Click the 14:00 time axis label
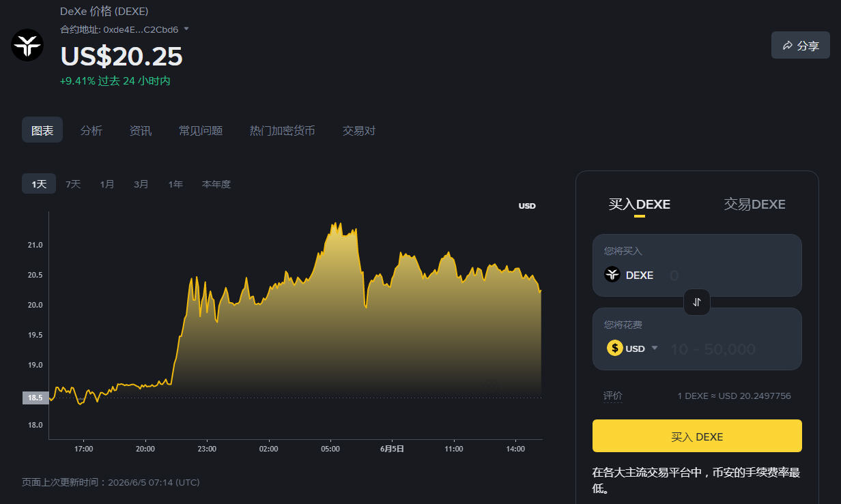The width and height of the screenshot is (841, 504). click(x=515, y=449)
